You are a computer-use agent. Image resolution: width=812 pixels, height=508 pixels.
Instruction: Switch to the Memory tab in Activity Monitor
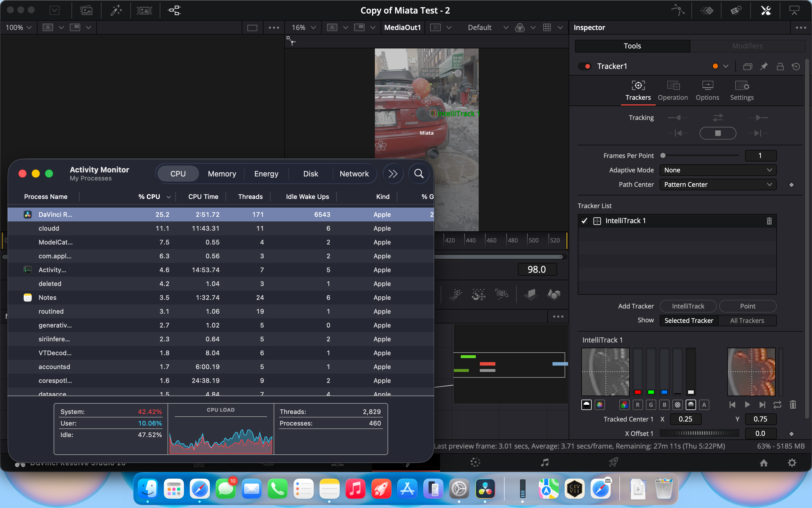point(222,173)
